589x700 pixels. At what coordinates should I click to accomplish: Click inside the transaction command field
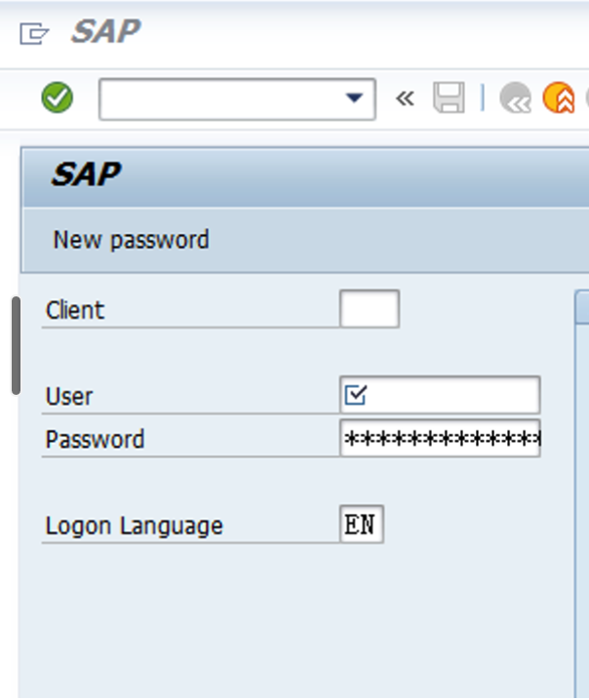click(x=237, y=99)
